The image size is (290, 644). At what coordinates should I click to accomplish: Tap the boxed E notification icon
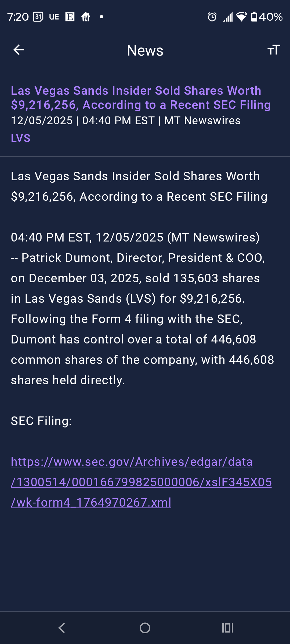[70, 17]
